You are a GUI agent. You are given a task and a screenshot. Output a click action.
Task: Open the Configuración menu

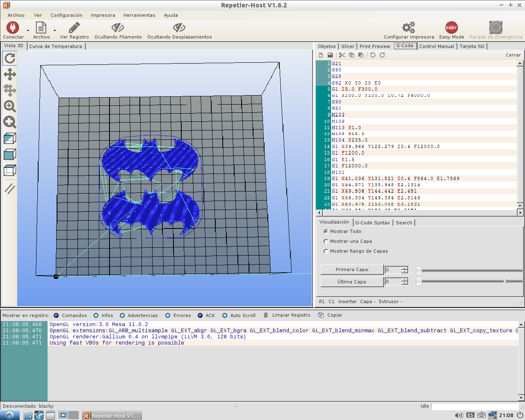point(66,15)
